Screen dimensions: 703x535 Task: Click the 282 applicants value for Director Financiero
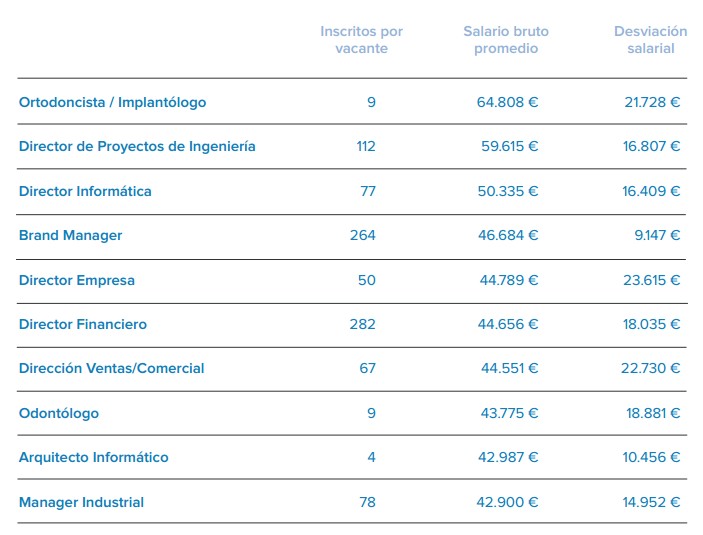coord(363,324)
